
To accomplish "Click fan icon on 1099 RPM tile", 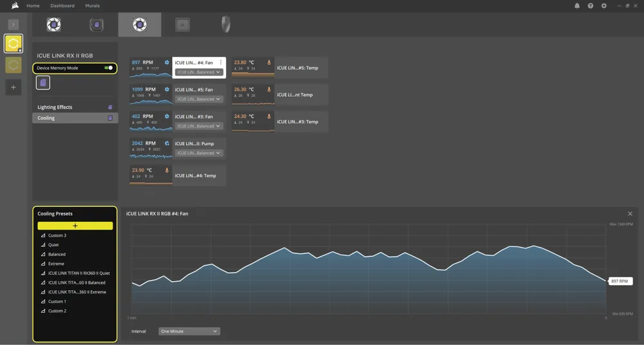I will [x=167, y=89].
